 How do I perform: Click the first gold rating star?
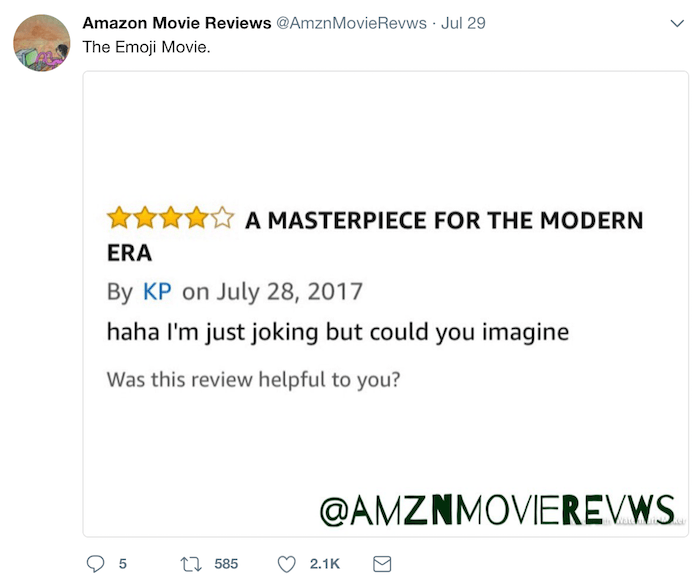[119, 218]
